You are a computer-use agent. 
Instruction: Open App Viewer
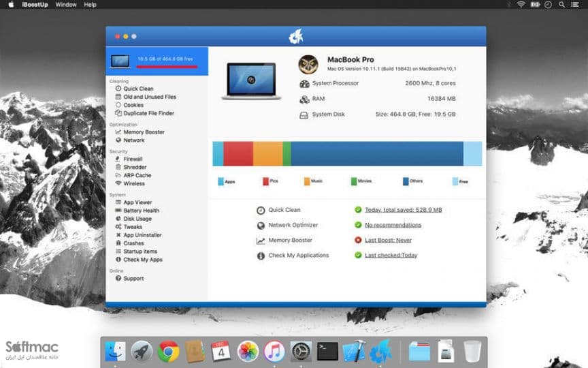(x=137, y=202)
